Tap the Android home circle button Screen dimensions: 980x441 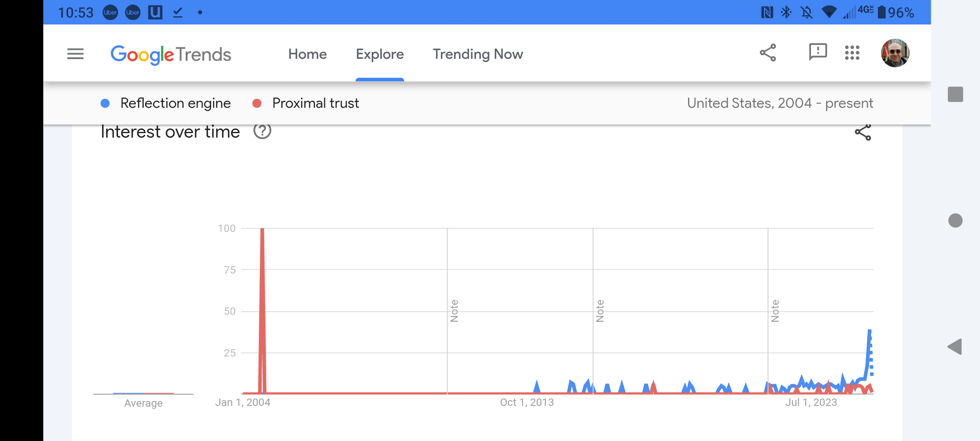[955, 220]
